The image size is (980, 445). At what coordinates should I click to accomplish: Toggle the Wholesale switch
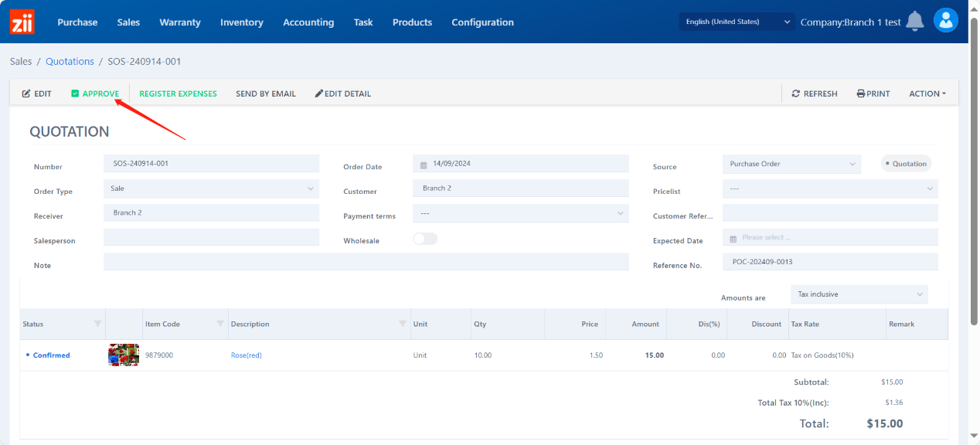point(425,239)
